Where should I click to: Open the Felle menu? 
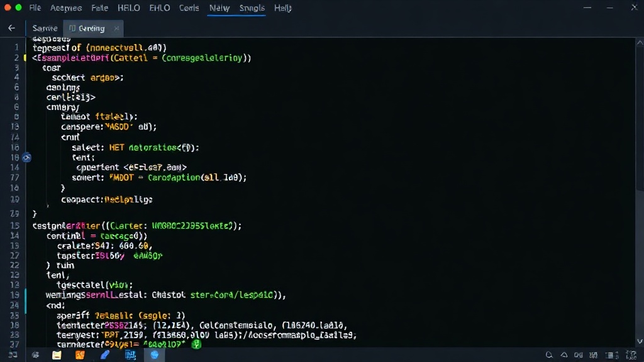pyautogui.click(x=99, y=8)
